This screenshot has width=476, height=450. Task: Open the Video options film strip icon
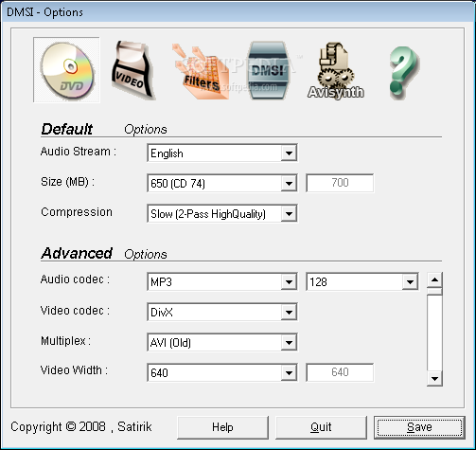(132, 70)
